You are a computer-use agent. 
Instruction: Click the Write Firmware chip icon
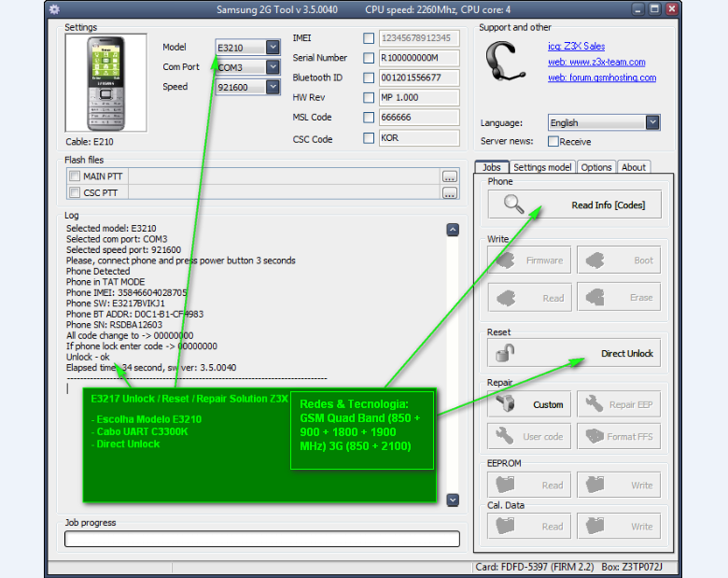pyautogui.click(x=505, y=261)
